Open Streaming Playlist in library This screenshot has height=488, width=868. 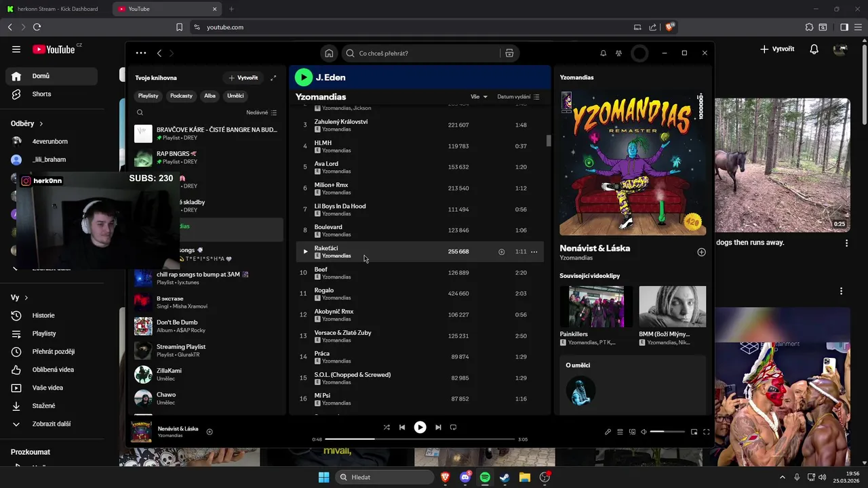(x=208, y=350)
